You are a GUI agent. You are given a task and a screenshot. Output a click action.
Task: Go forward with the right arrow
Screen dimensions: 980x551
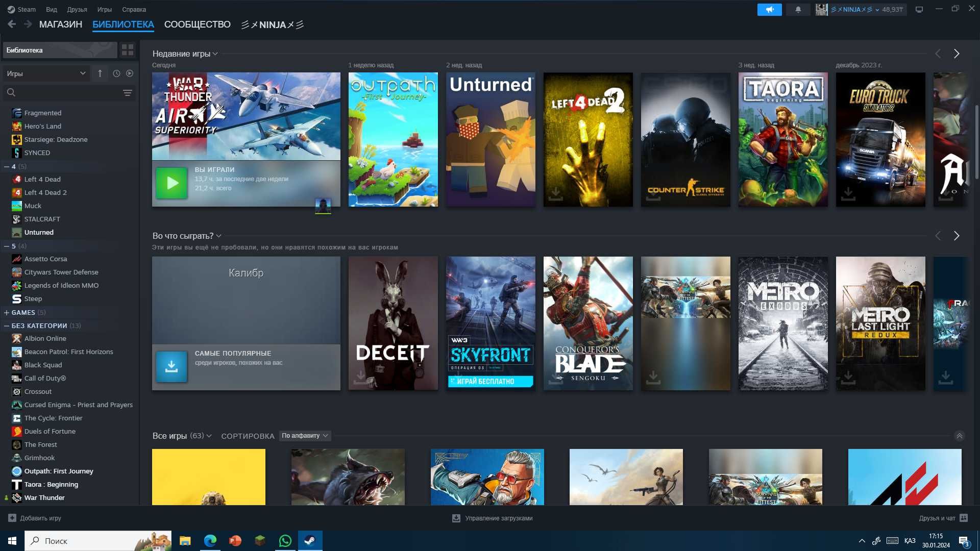[28, 24]
